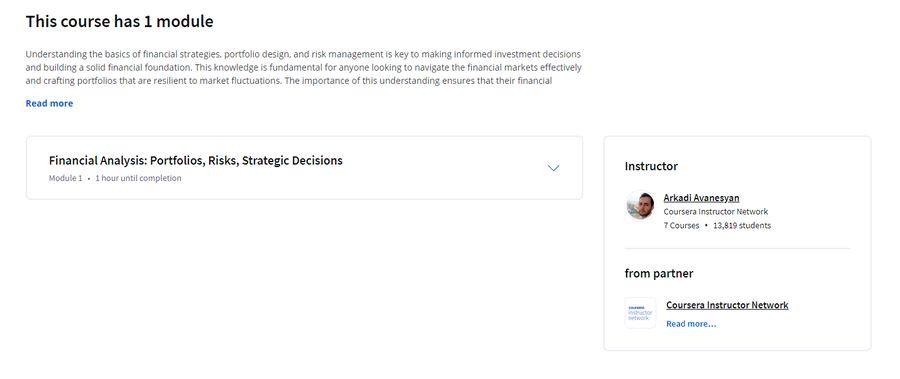Click Coursera Instructor Network text beneath instructor name
900x379 pixels.
coord(716,212)
